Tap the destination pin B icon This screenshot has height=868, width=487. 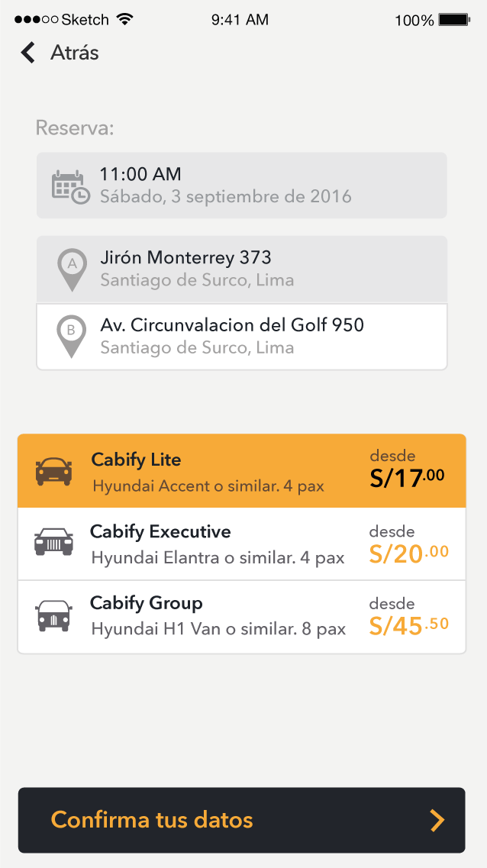72,336
